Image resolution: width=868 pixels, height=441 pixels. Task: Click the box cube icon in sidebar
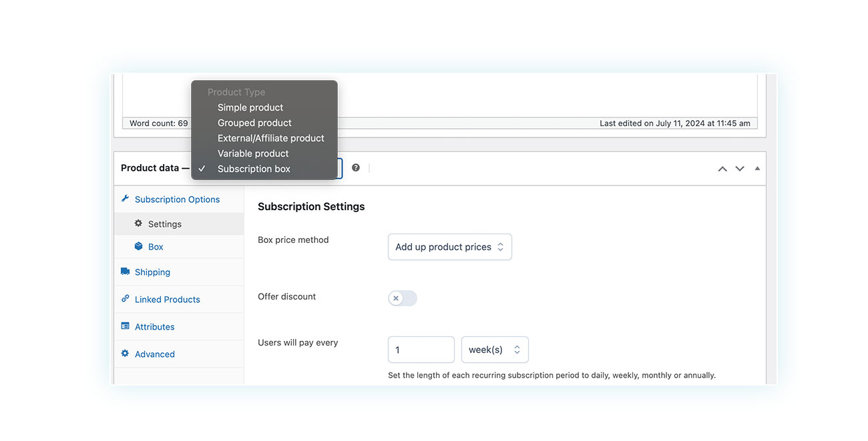click(x=138, y=246)
